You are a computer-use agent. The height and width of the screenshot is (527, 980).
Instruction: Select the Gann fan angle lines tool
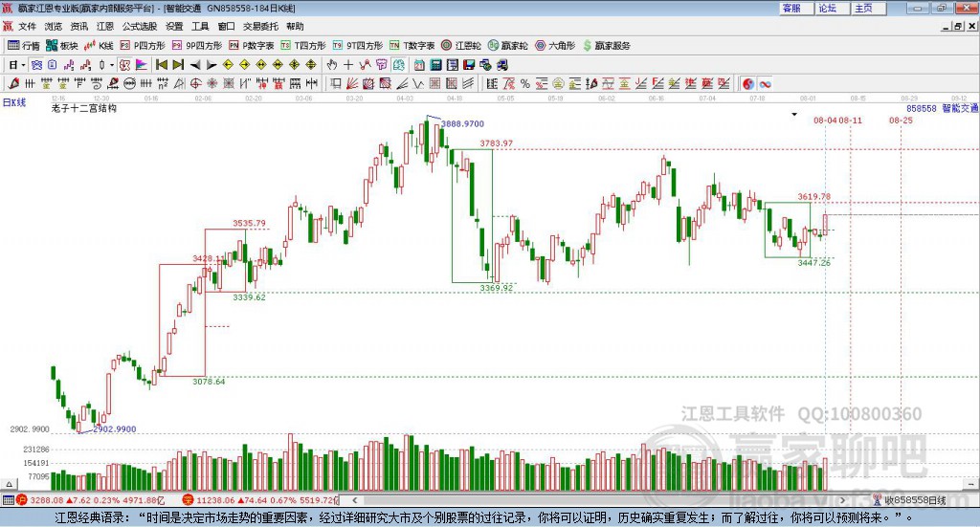[x=352, y=83]
